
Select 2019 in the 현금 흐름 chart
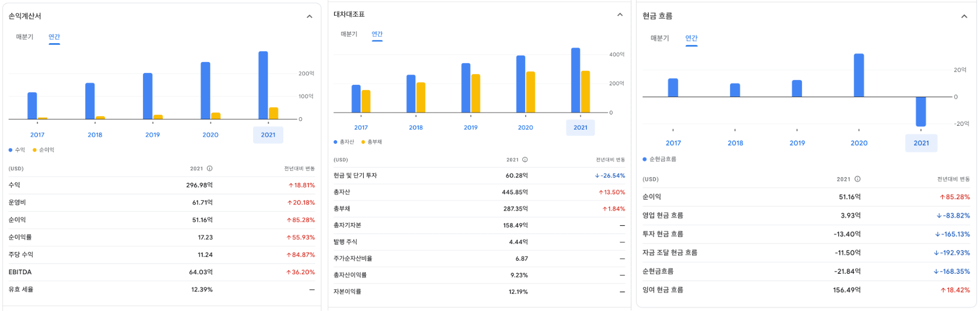pyautogui.click(x=798, y=143)
